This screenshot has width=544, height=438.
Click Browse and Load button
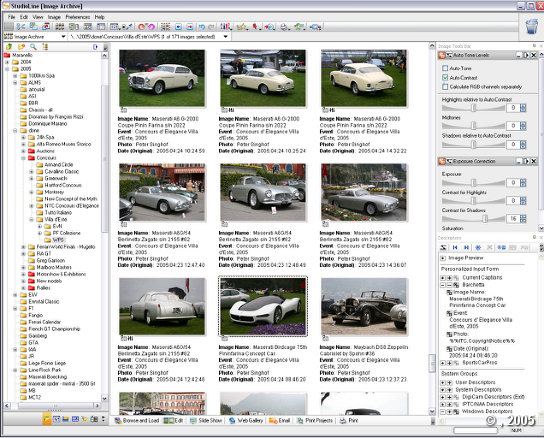(137, 420)
